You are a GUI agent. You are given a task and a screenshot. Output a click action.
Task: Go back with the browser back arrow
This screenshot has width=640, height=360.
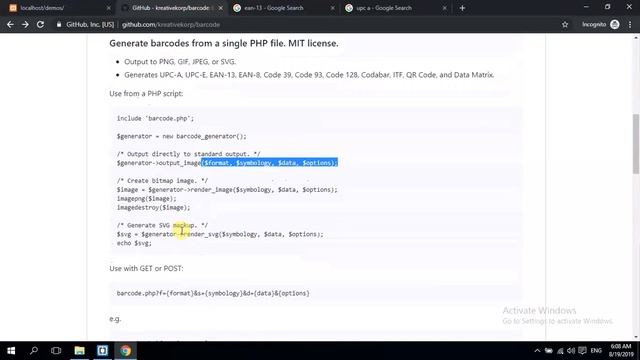pyautogui.click(x=10, y=24)
